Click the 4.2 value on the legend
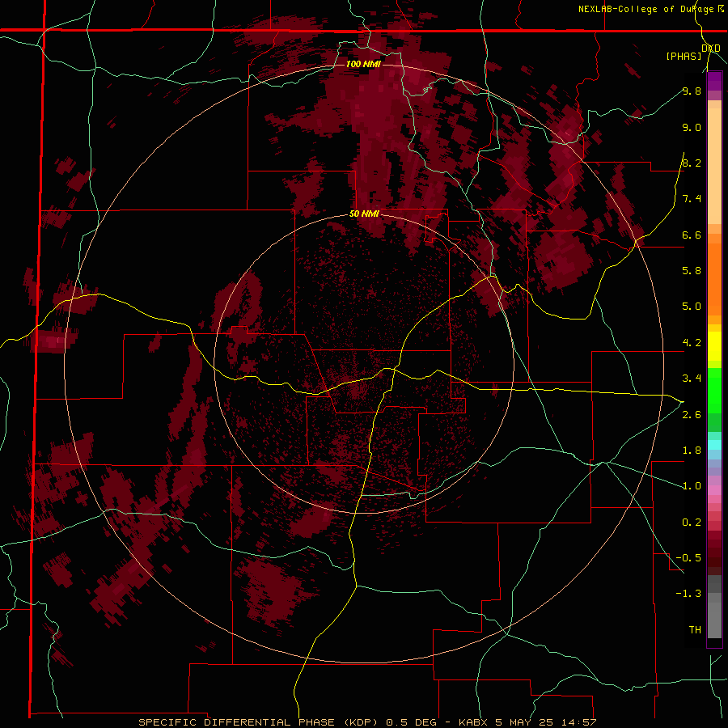The height and width of the screenshot is (728, 728). (x=692, y=342)
